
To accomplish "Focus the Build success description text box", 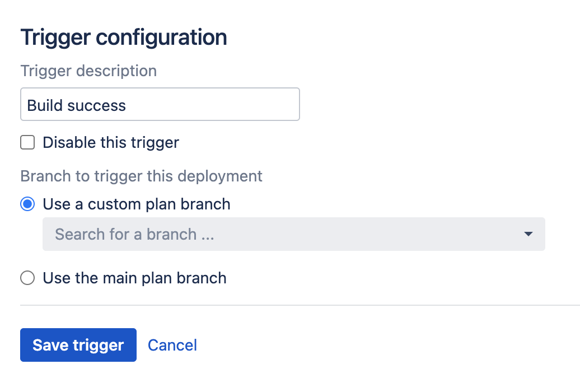I will click(160, 104).
